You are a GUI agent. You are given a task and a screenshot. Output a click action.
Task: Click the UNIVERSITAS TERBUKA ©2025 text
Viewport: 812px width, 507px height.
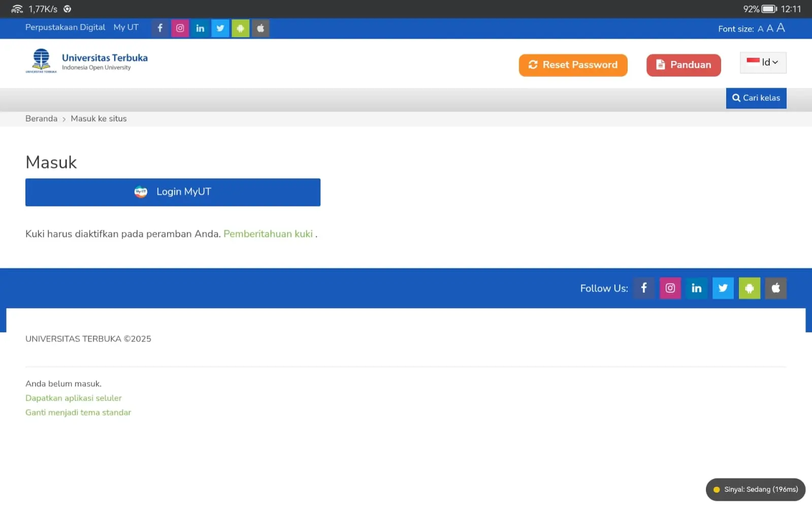88,339
